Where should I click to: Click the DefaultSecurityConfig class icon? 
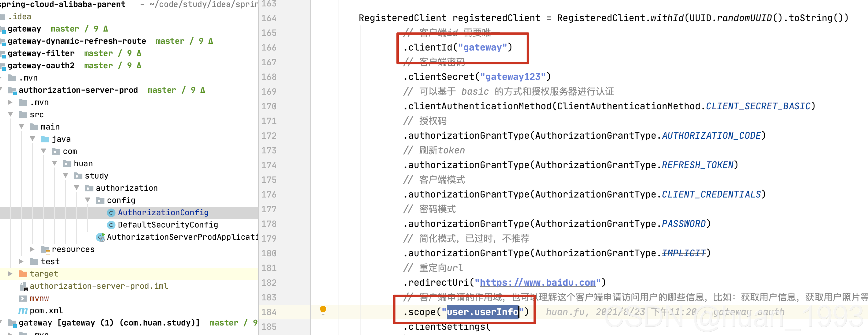click(x=111, y=225)
